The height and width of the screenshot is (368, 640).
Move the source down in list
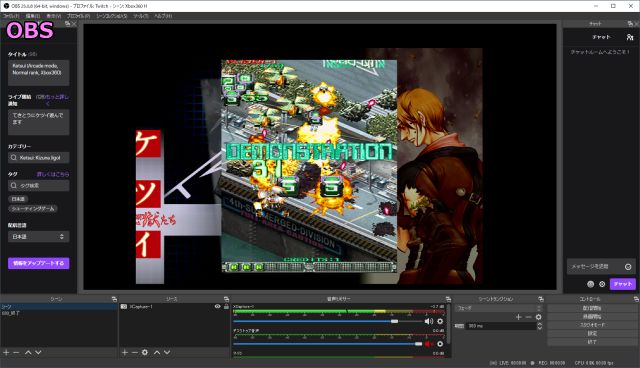(x=167, y=352)
